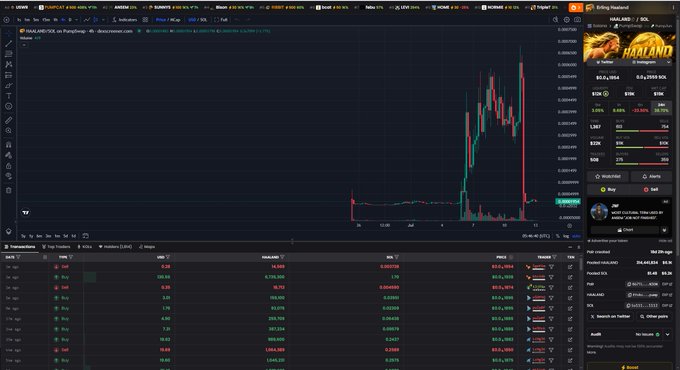This screenshot has width=680, height=370.
Task: Click Search on Twitter button
Action: point(610,317)
